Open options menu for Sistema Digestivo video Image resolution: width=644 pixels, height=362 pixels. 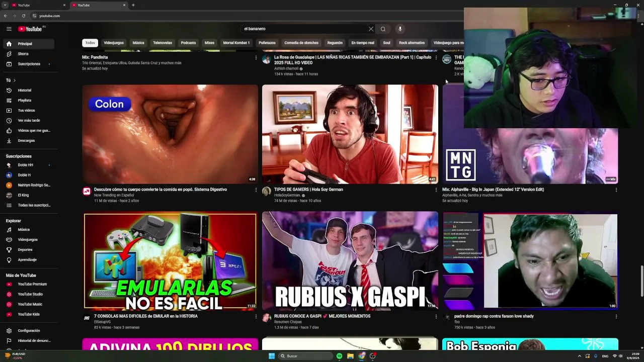[256, 190]
